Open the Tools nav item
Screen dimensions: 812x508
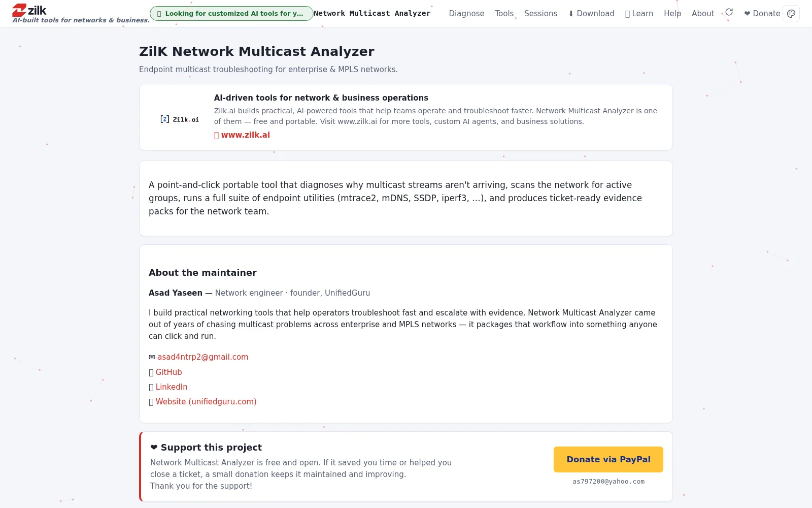tap(504, 14)
